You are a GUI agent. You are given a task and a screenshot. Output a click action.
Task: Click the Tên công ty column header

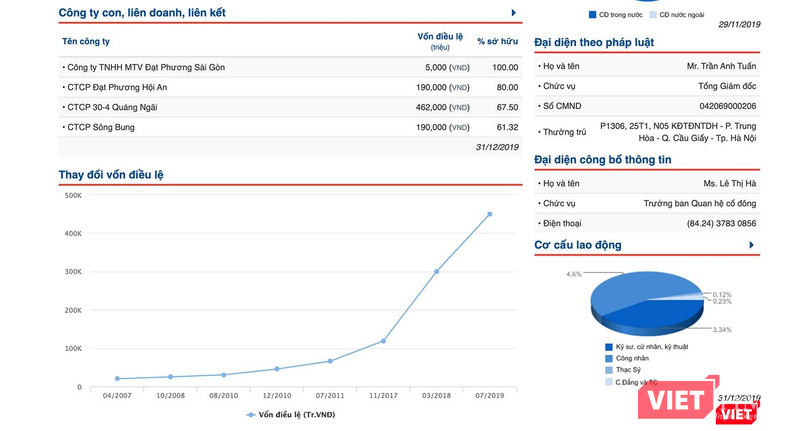click(86, 41)
